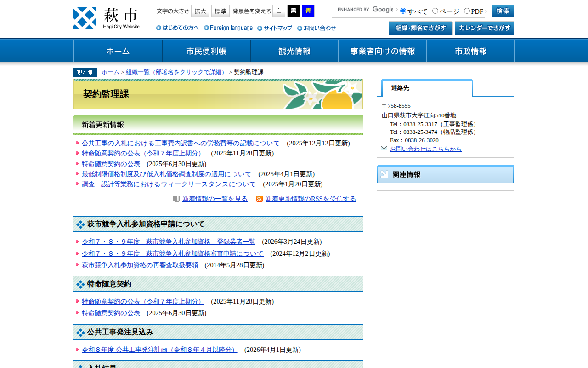This screenshot has height=368, width=588.
Task: Select the すべて search radio button
Action: (x=403, y=11)
